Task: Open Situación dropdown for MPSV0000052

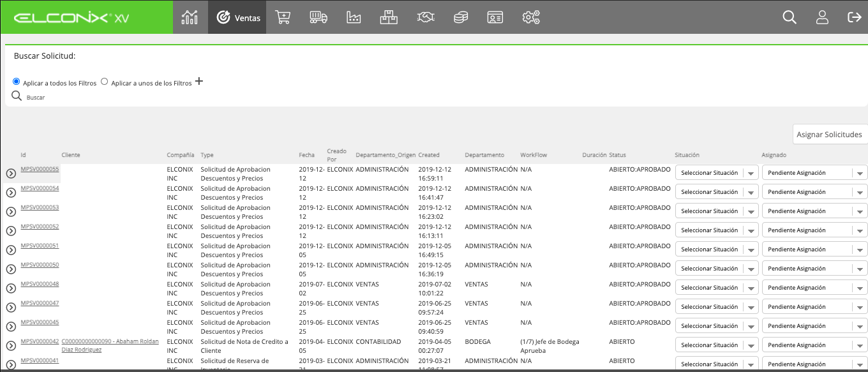Action: click(717, 230)
